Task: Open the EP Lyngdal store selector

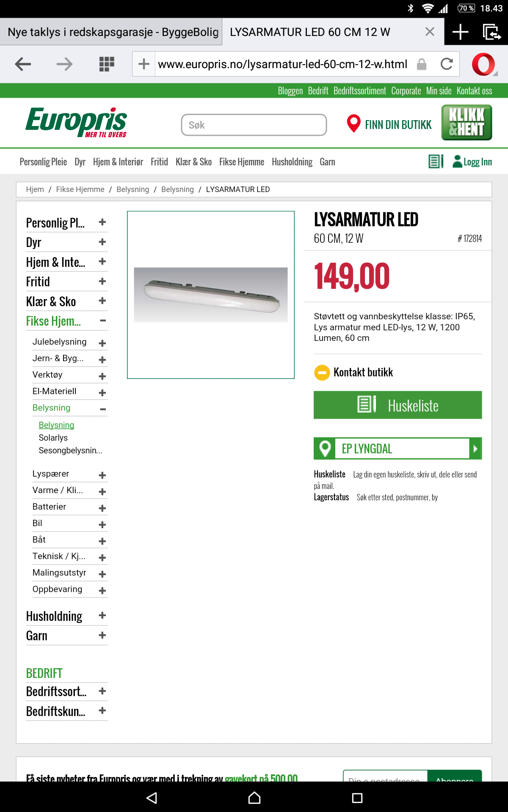Action: 398,449
